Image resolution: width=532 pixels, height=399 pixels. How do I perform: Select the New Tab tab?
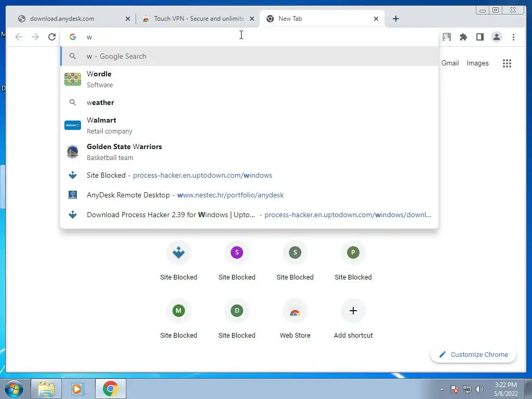coord(322,19)
